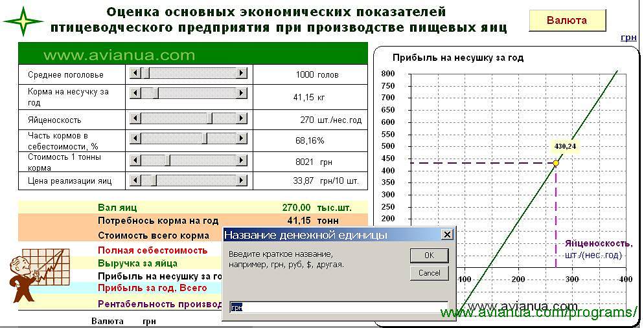Image resolution: width=644 pixels, height=328 pixels.
Task: Click left arrow of Среднее поголовье scrollbar
Action: (x=135, y=74)
